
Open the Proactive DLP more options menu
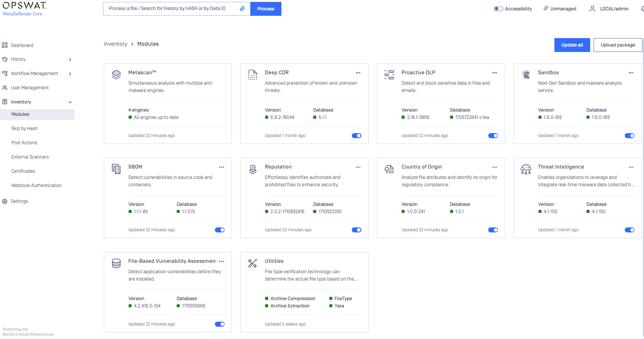pyautogui.click(x=494, y=73)
